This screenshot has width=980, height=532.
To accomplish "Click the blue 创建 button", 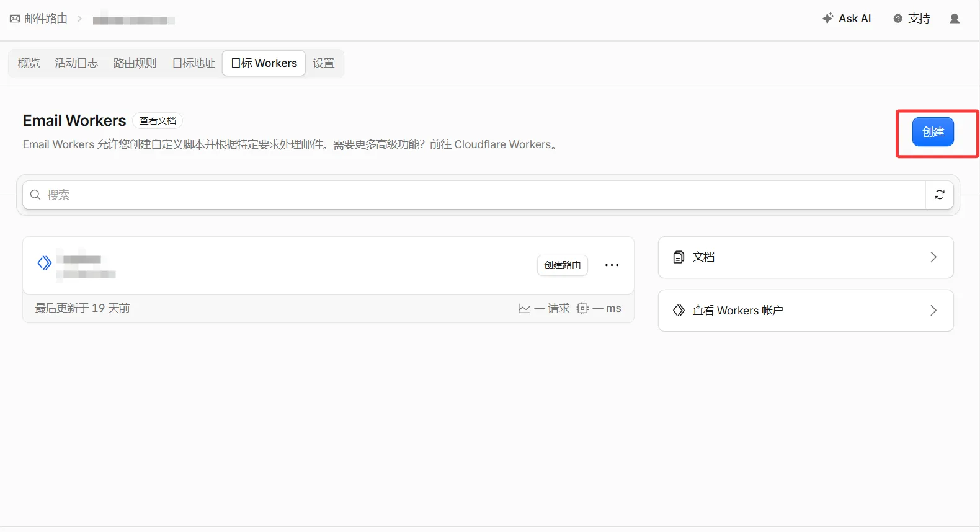I will [x=933, y=132].
